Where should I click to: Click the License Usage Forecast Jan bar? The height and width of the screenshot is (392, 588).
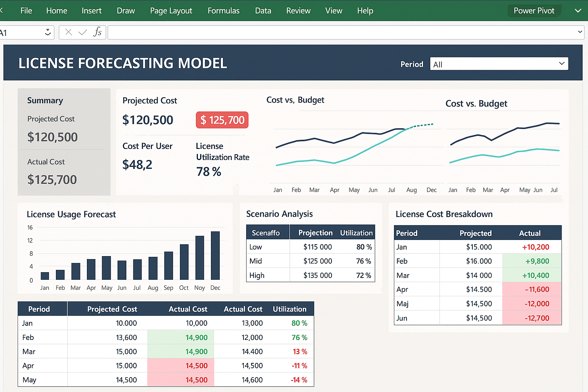click(x=45, y=276)
